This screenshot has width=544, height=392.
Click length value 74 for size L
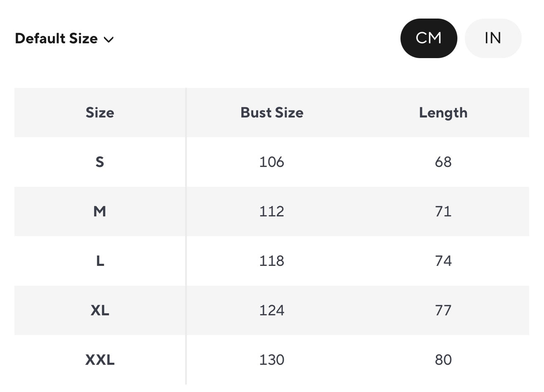tap(443, 261)
